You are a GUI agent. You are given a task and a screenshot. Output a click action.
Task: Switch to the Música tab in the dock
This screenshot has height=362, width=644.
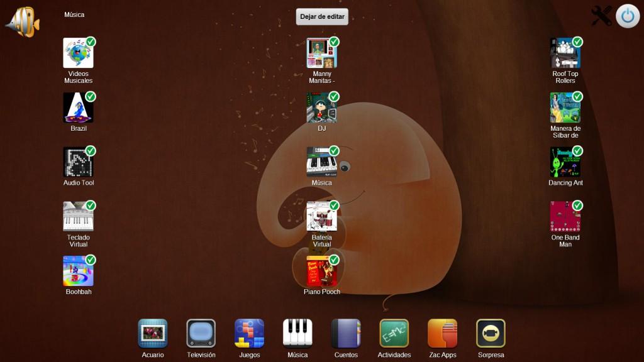click(x=296, y=334)
